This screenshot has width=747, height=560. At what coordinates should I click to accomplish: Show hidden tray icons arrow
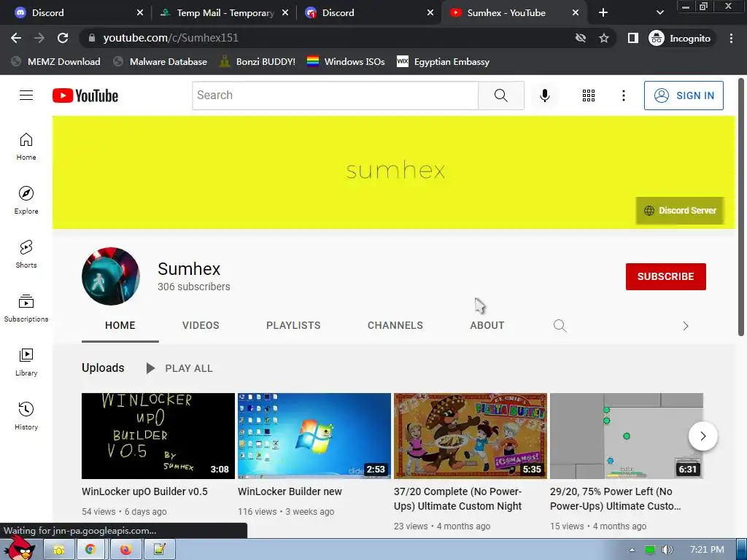(x=632, y=550)
